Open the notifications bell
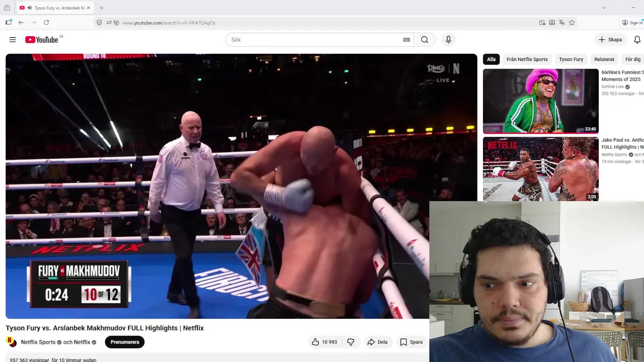The width and height of the screenshot is (644, 362). point(637,40)
